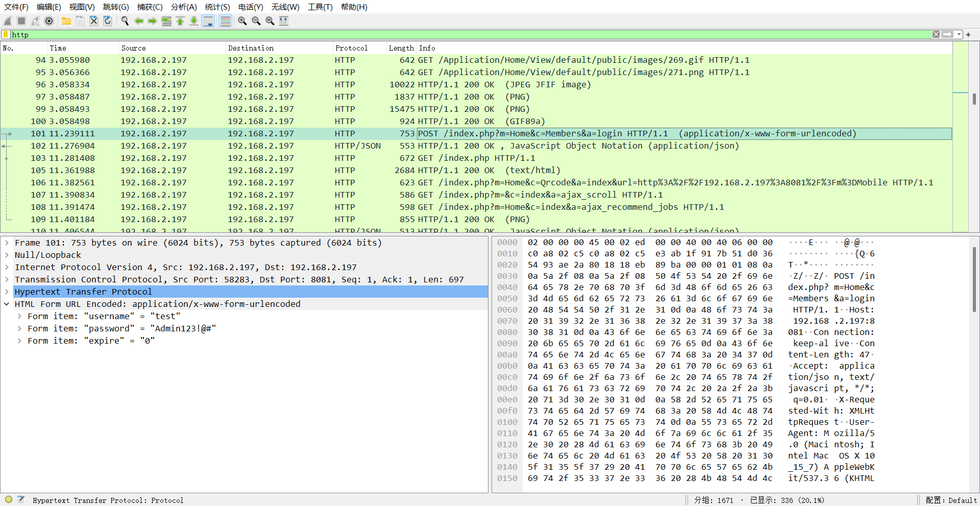Go forward with the green right arrow
Viewport: 980px width, 506px height.
click(x=153, y=21)
